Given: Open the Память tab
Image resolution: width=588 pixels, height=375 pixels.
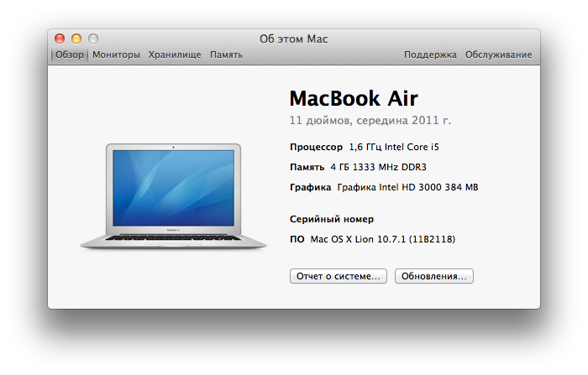Looking at the screenshot, I should coord(226,55).
